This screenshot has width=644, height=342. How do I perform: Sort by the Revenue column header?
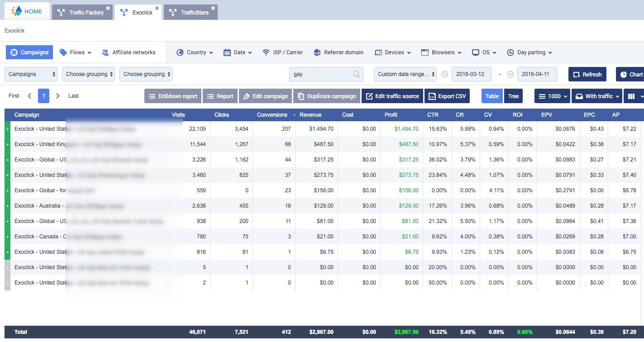[310, 115]
